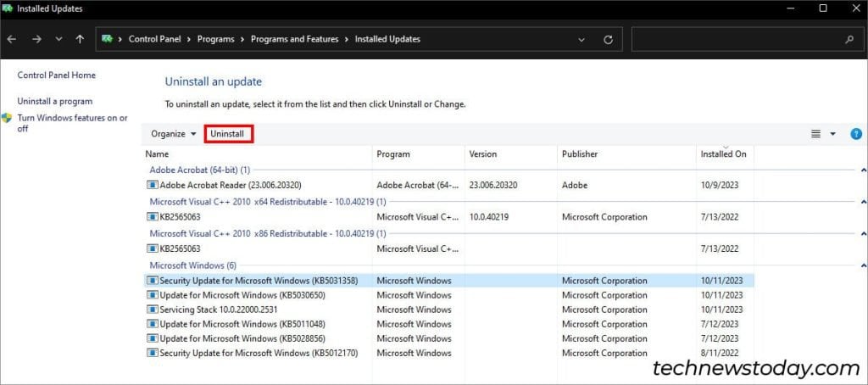Click icon of Security Update KB5031358
The image size is (868, 385).
[x=153, y=281]
